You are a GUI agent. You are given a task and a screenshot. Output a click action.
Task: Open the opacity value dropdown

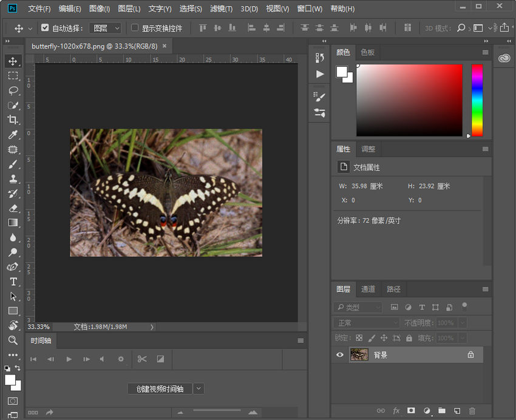463,323
